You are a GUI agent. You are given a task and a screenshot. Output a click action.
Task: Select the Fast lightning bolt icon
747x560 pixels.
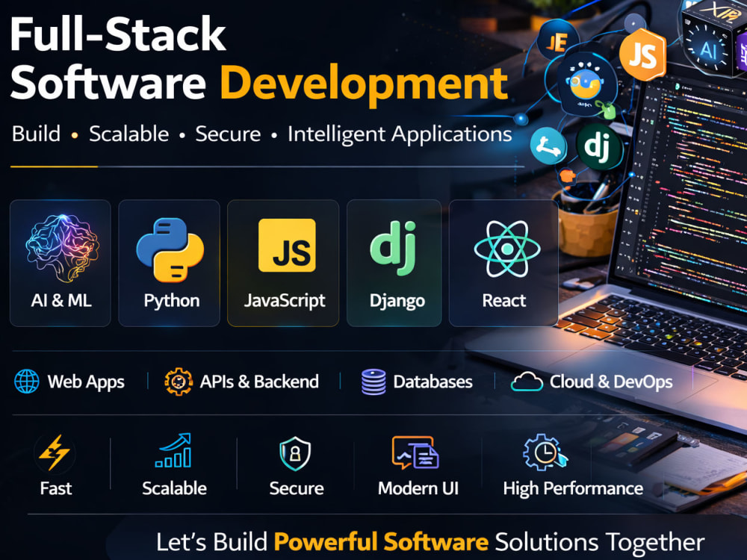point(55,452)
